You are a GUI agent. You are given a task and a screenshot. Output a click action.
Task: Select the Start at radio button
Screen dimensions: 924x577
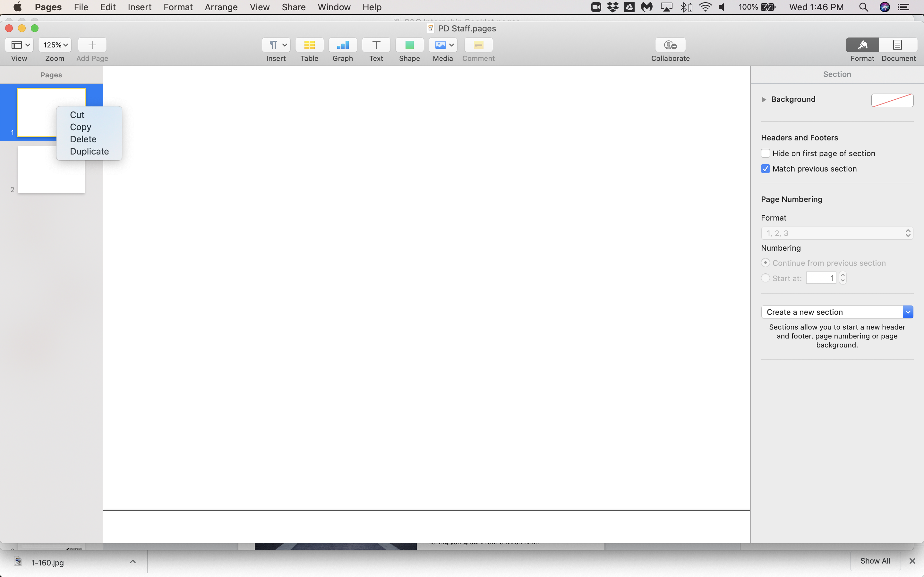click(x=765, y=278)
